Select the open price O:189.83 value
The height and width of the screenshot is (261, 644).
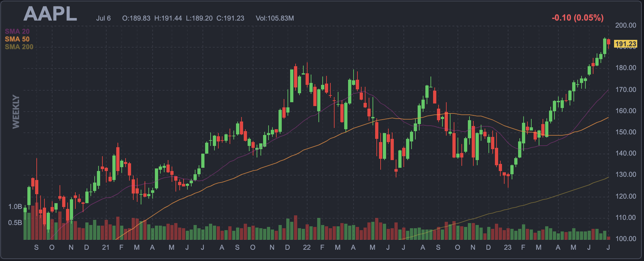point(136,18)
